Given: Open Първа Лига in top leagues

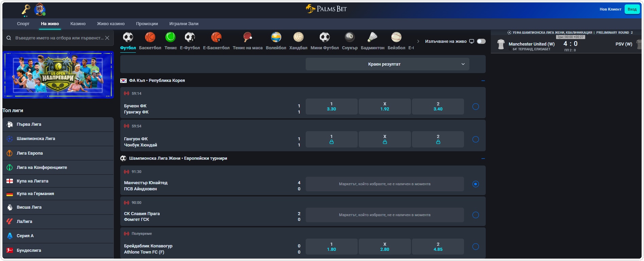Looking at the screenshot, I should coord(58,124).
